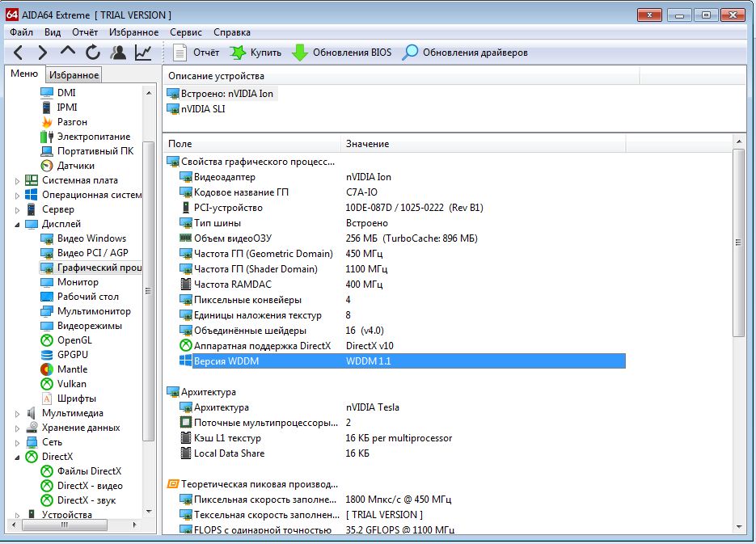
Task: Click the up-level arrow toolbar icon
Action: pyautogui.click(x=67, y=51)
